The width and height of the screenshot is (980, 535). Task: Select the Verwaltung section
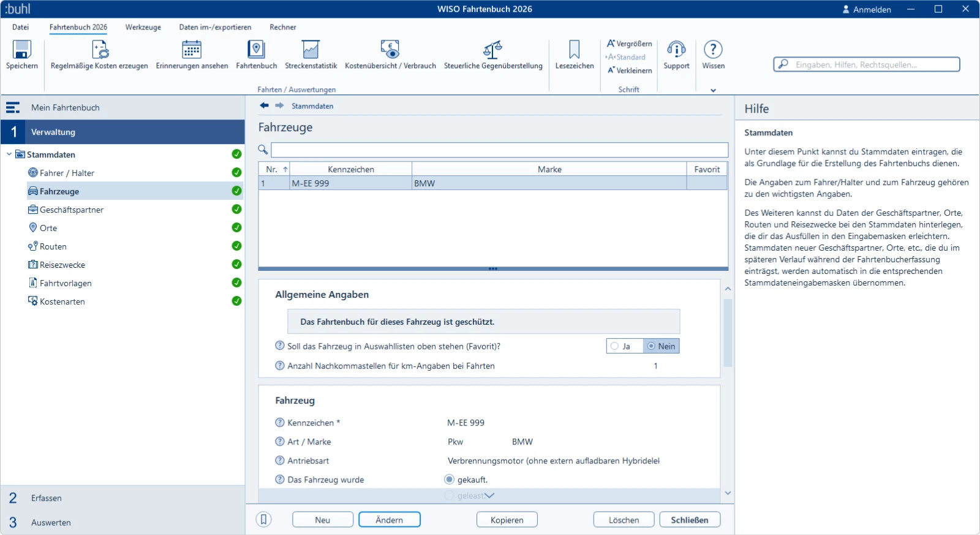click(x=123, y=132)
